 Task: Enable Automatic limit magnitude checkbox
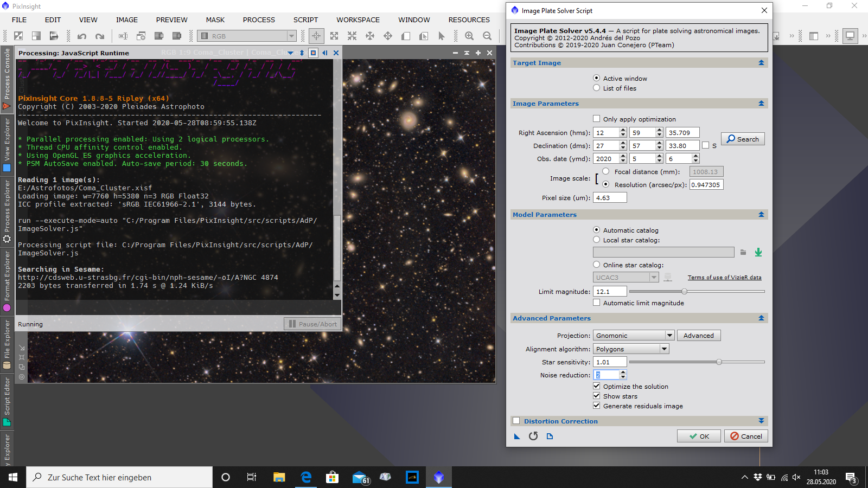tap(597, 303)
